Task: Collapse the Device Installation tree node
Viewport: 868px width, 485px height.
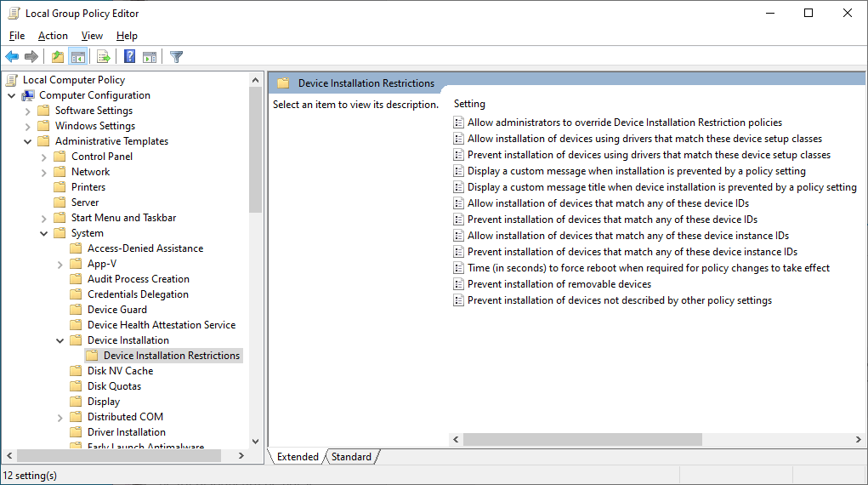Action: point(60,340)
